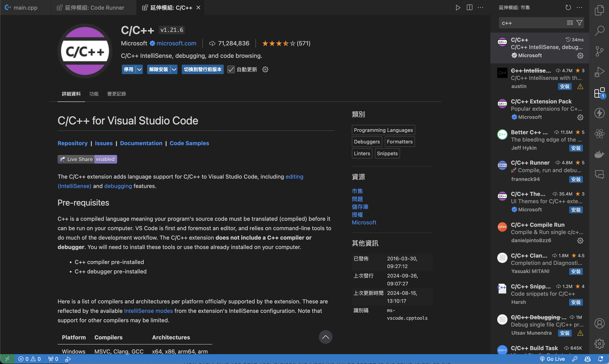This screenshot has width=609, height=364.
Task: Switch to the main.cpp tab
Action: (25, 8)
